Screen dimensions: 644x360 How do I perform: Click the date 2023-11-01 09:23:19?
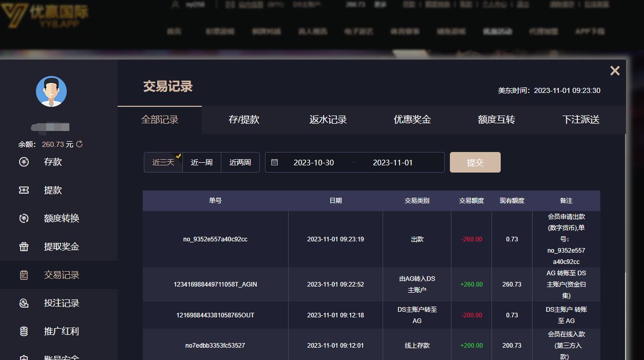click(335, 239)
